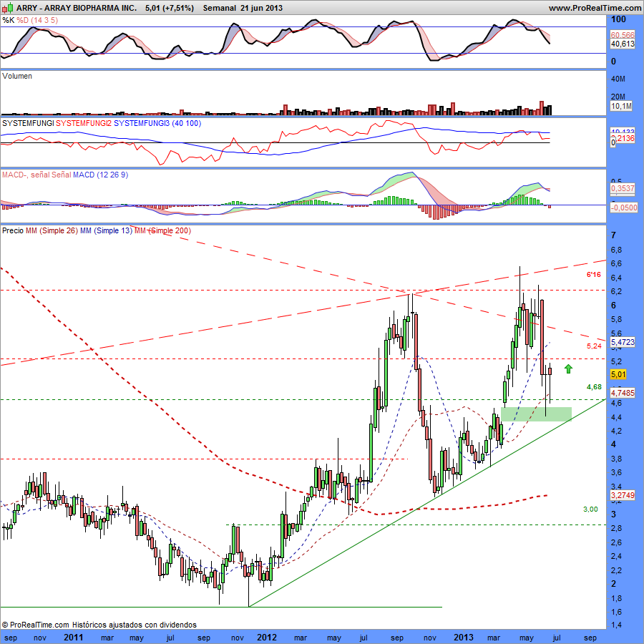644x644 pixels.
Task: Click the Históricos ajustados con dividendos footer note
Action: point(135,625)
